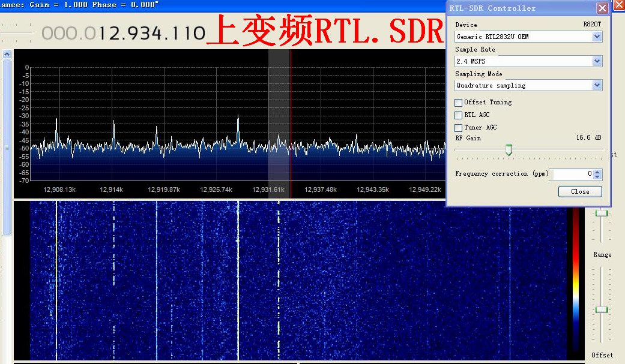Click the "-30" dB scale label
Image resolution: width=625 pixels, height=364 pixels.
pos(24,116)
